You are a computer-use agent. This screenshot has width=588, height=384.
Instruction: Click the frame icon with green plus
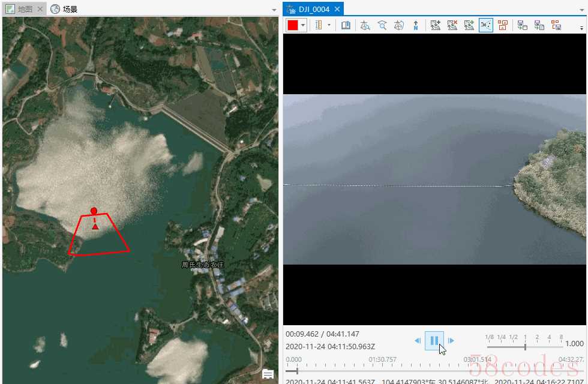436,25
